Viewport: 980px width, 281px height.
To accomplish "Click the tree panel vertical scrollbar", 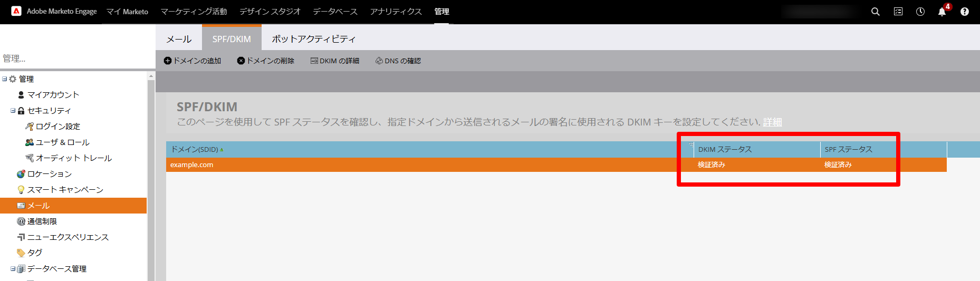I will click(151, 179).
